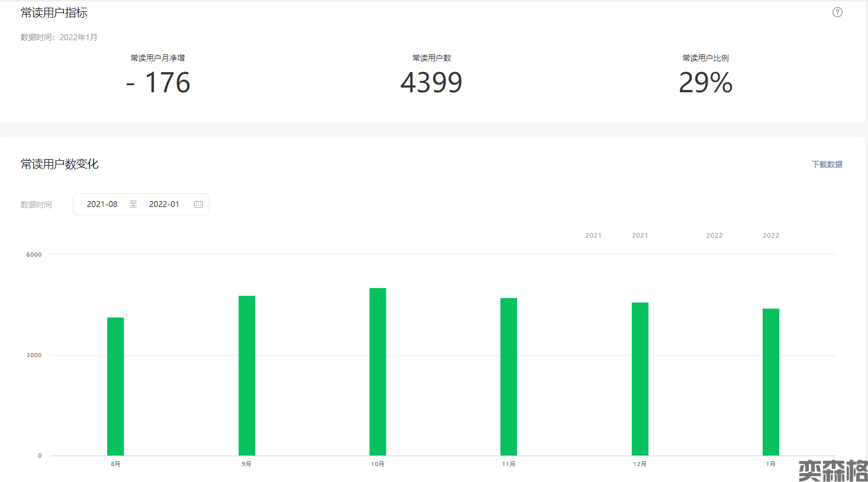Click the 常读用户数 value 4399
This screenshot has height=482, width=868.
pos(431,83)
